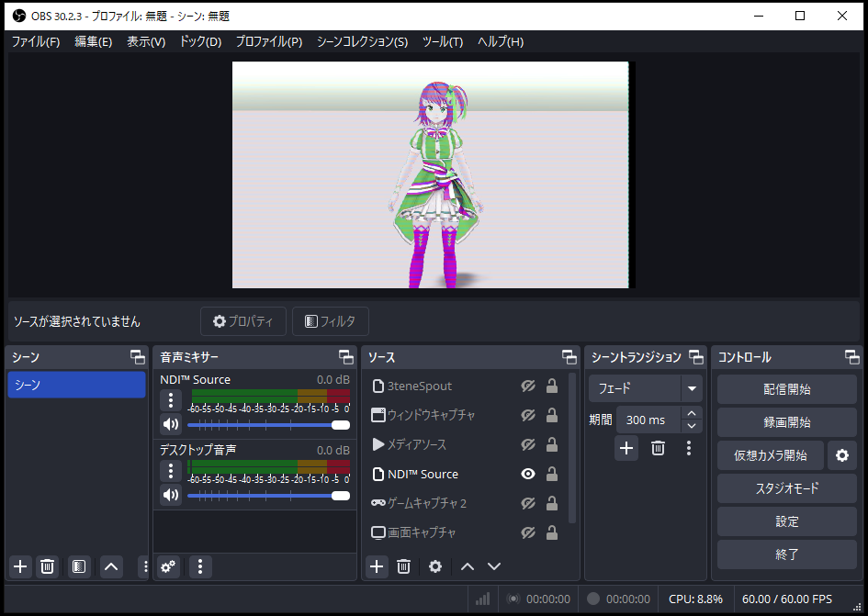The height and width of the screenshot is (616, 868).
Task: Hide the NDI Source in ソース list
Action: point(528,474)
